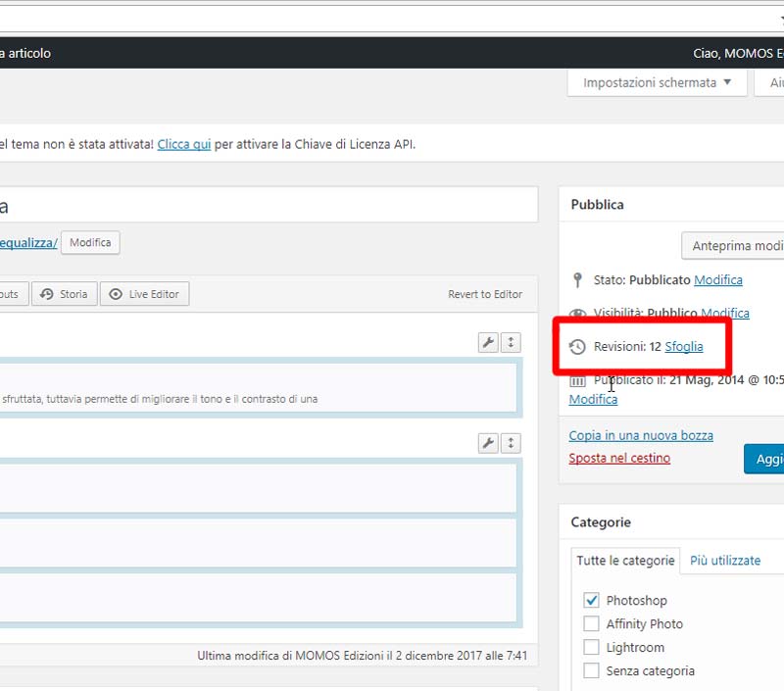This screenshot has height=691, width=784.
Task: Click the text widget containing 'sfruttata, tuttavia'
Action: point(259,388)
